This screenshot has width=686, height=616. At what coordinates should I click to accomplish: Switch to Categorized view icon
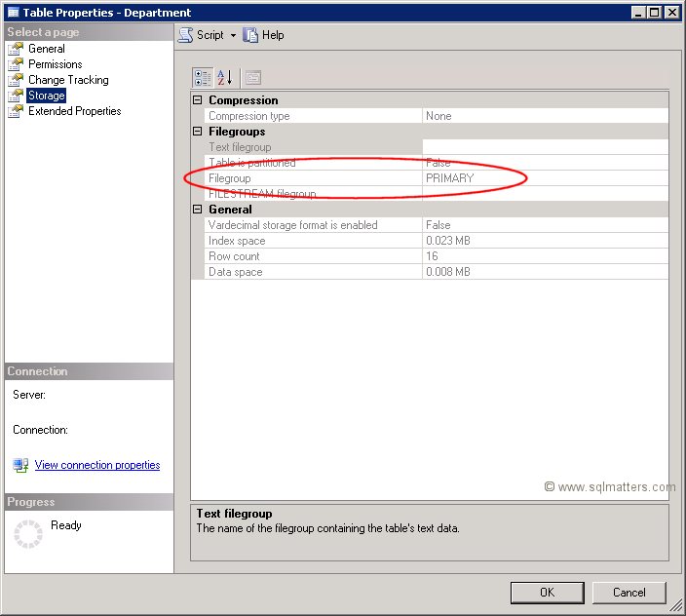click(x=203, y=77)
